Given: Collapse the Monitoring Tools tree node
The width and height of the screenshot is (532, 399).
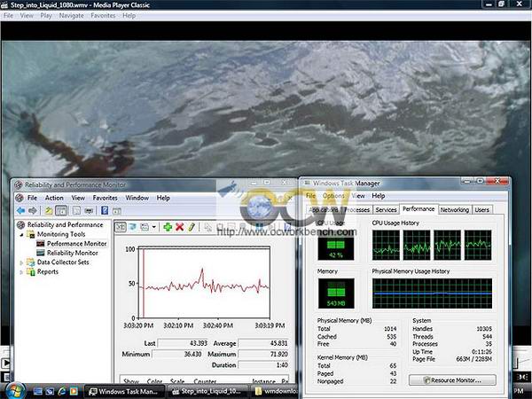Looking at the screenshot, I should click(x=24, y=233).
